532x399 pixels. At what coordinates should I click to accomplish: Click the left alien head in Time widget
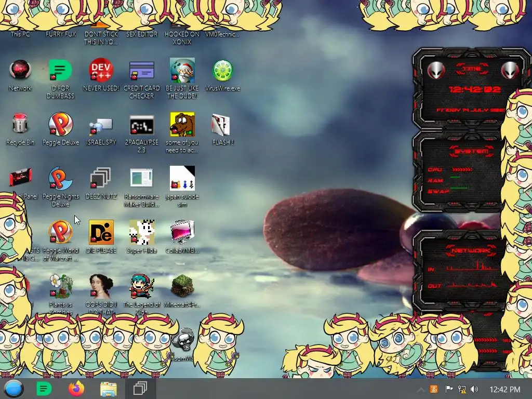pos(436,71)
